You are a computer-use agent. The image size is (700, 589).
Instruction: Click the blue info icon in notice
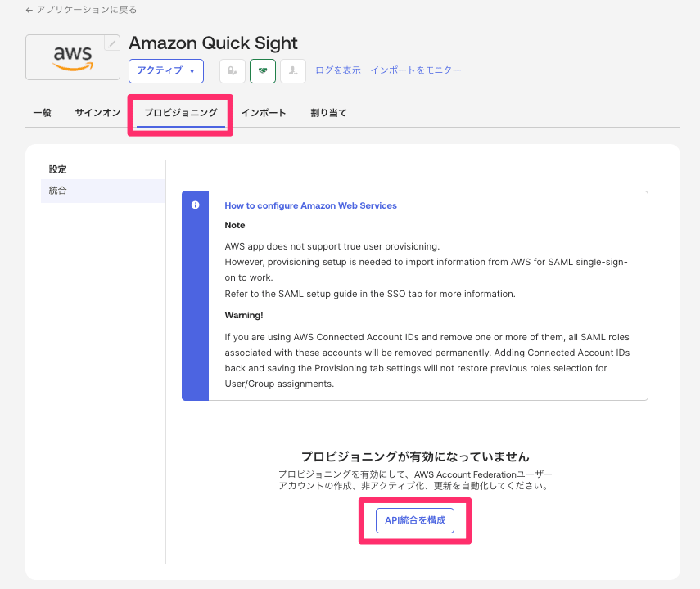(195, 205)
